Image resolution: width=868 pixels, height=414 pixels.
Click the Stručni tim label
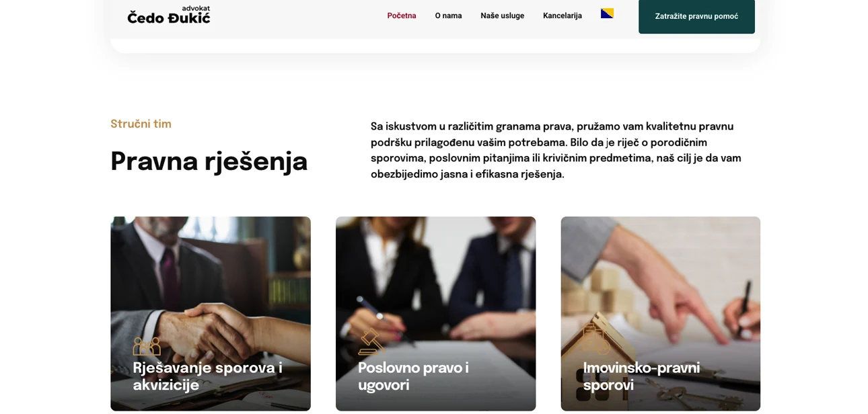(x=141, y=124)
